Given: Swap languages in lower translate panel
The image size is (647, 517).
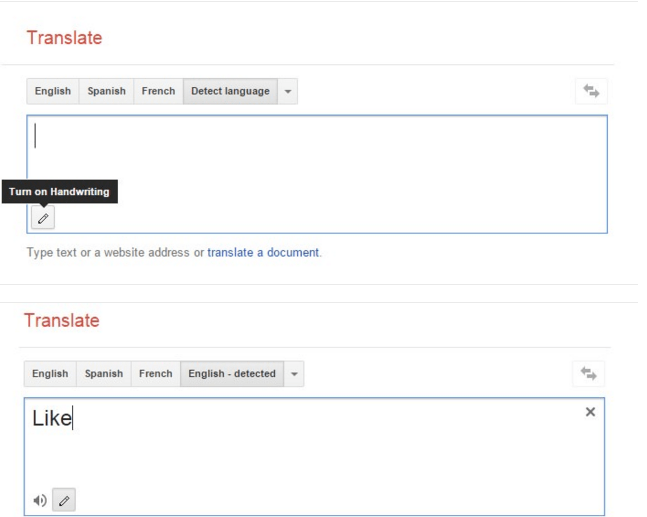Looking at the screenshot, I should (x=588, y=374).
